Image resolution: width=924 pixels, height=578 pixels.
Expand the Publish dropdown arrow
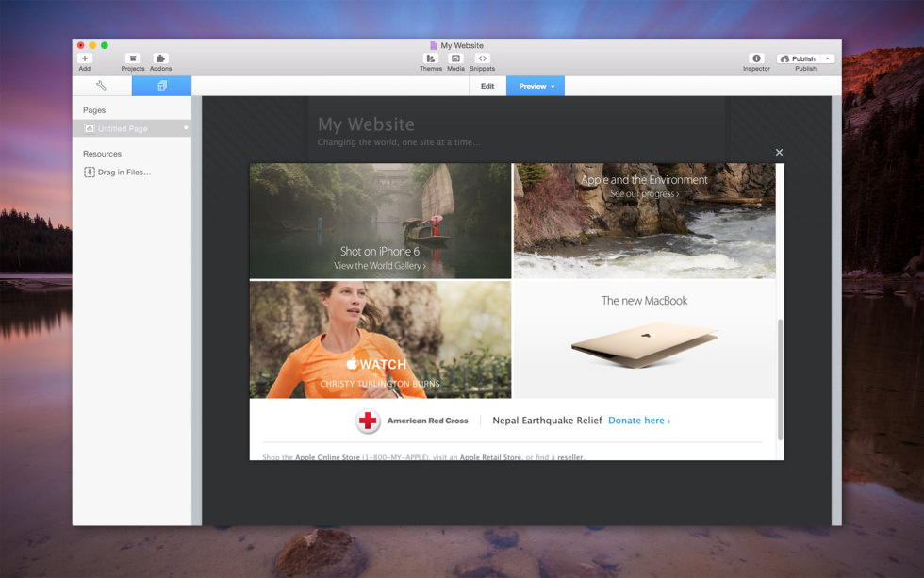tap(828, 58)
